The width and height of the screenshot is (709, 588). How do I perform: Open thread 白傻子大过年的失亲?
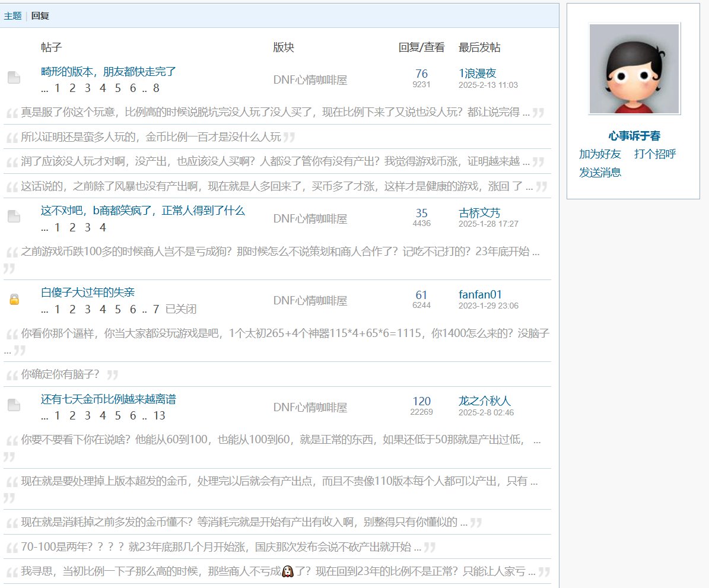[88, 292]
